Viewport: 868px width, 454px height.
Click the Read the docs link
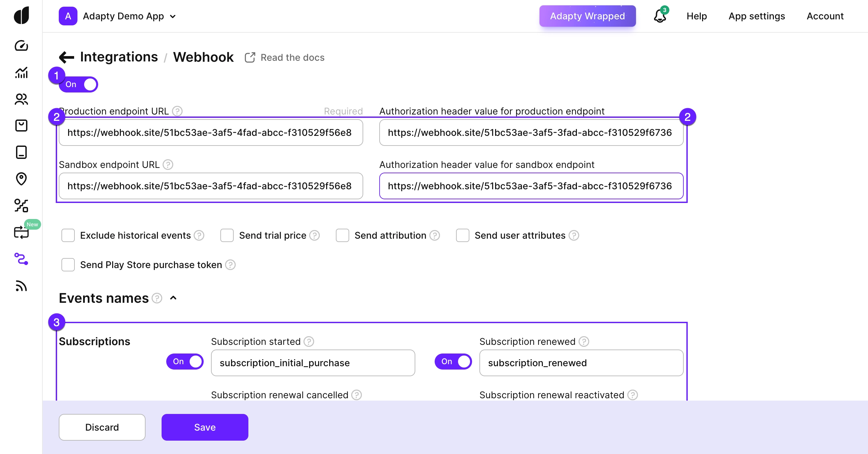click(x=292, y=57)
